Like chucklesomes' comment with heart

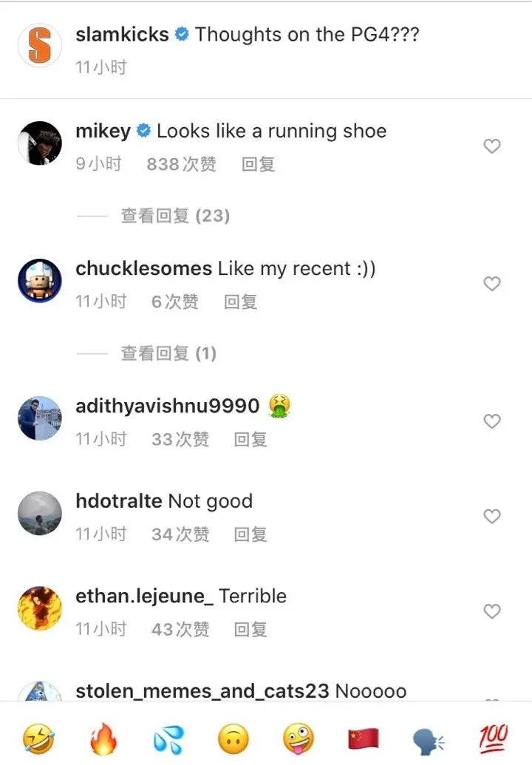[492, 284]
